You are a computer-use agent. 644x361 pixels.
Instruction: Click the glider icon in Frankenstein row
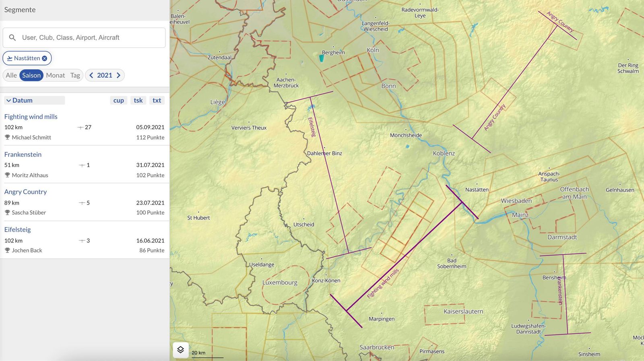click(82, 165)
